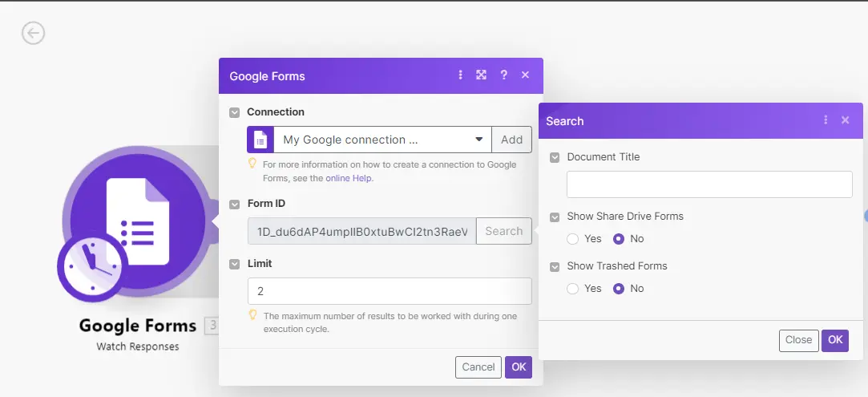The height and width of the screenshot is (397, 868).
Task: Open the clock schedule icon on the module
Action: tap(92, 267)
